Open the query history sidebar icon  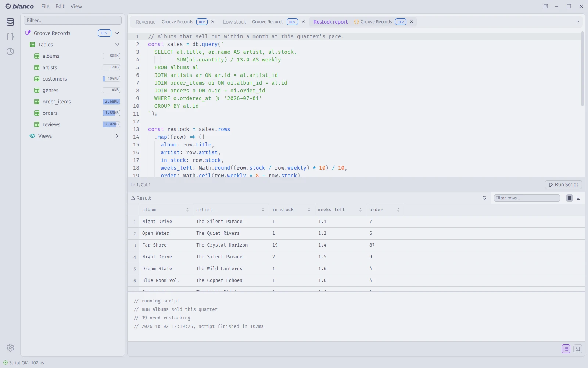point(10,52)
